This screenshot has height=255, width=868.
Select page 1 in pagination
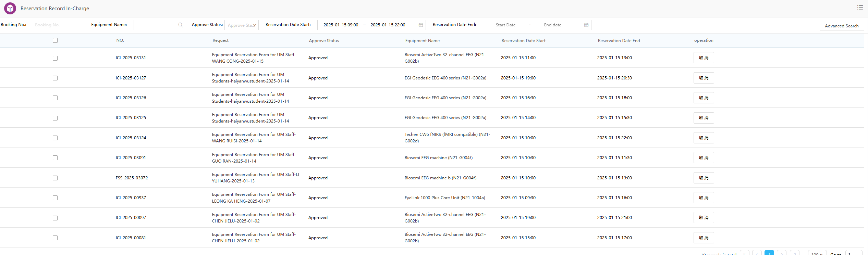point(769,253)
